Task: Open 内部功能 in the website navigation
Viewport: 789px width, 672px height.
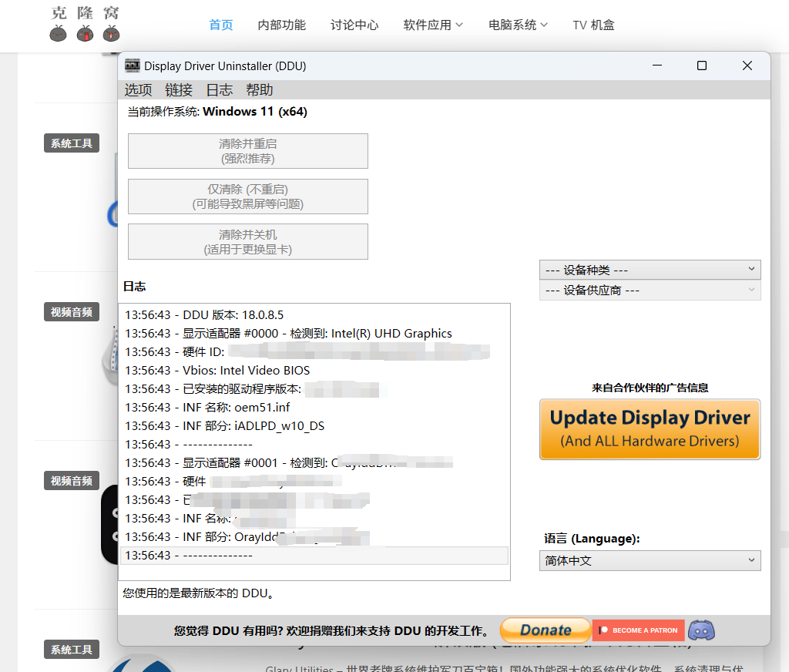Action: pyautogui.click(x=282, y=25)
